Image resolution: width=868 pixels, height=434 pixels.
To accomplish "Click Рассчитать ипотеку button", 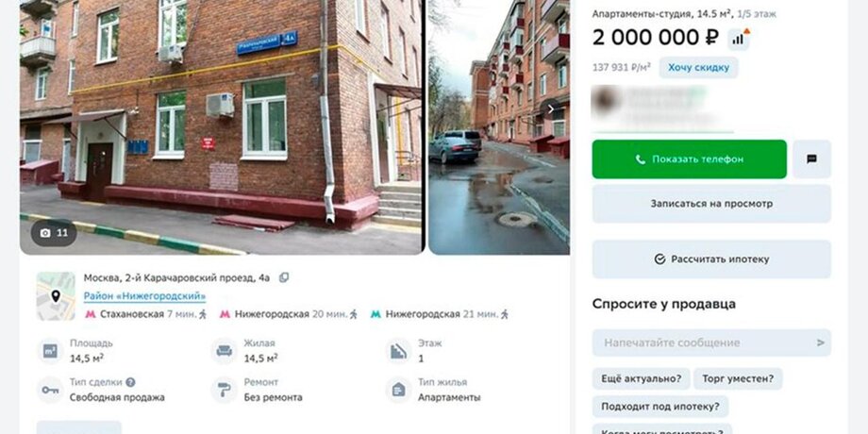I will point(711,259).
